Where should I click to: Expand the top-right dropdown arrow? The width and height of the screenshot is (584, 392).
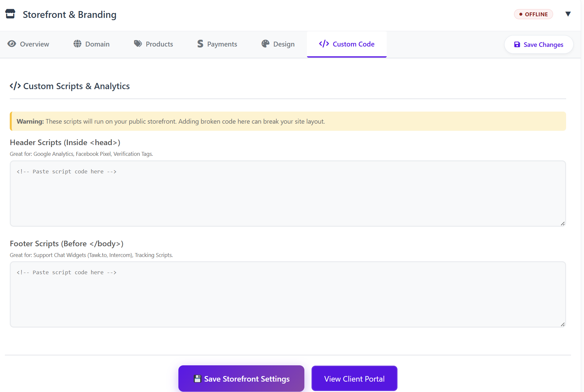pos(568,14)
